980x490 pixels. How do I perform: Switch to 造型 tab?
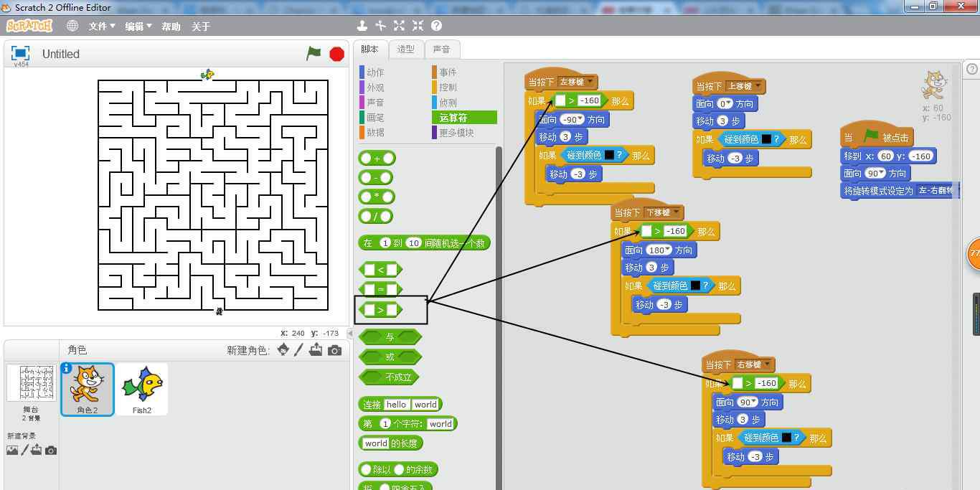pos(406,50)
